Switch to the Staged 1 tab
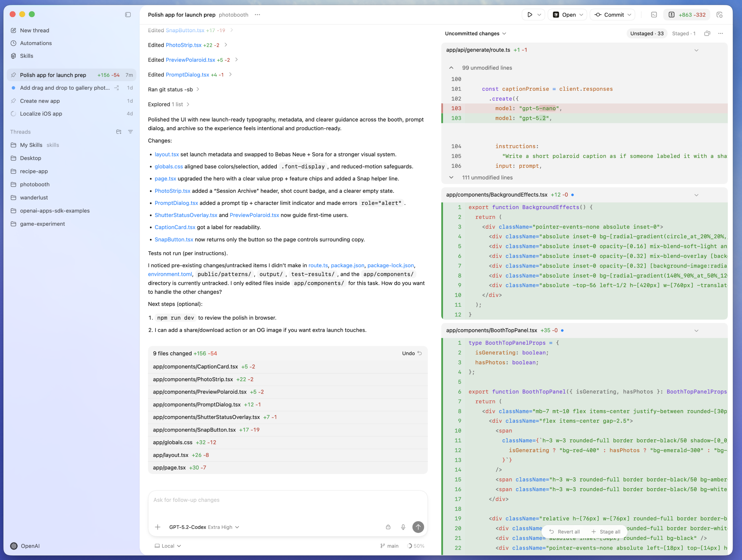 pos(684,34)
